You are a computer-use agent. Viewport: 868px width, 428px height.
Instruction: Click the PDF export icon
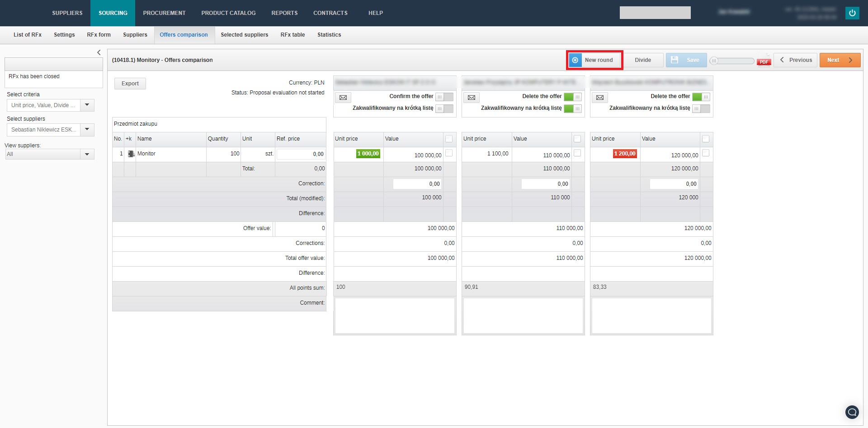pyautogui.click(x=764, y=61)
